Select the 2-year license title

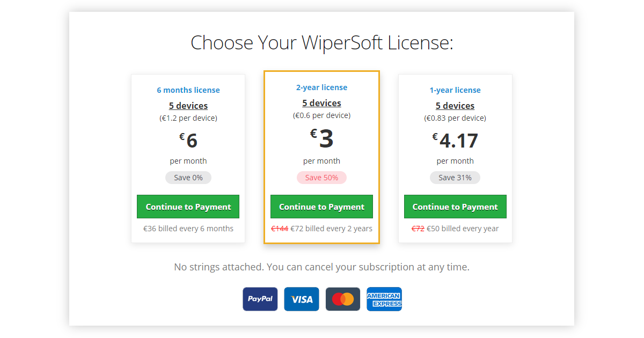point(321,87)
